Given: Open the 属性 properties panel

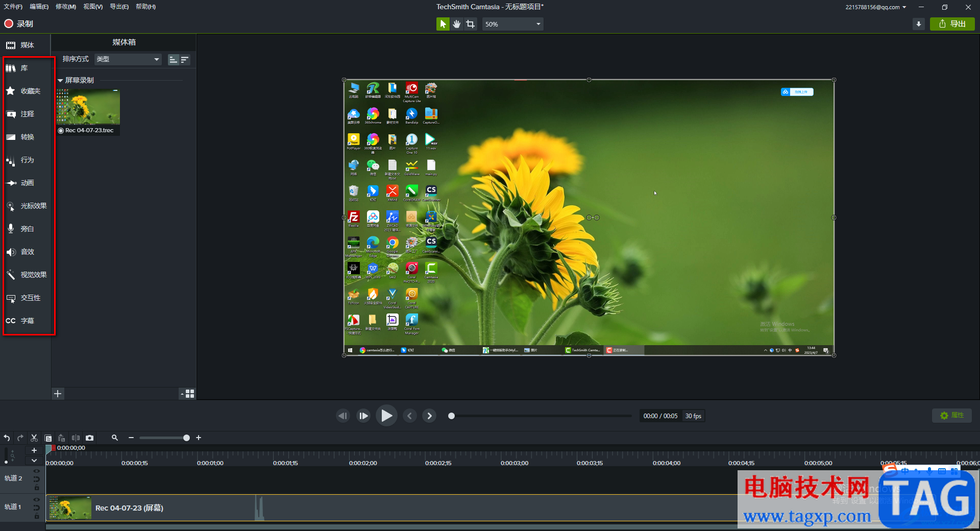Looking at the screenshot, I should pyautogui.click(x=952, y=416).
